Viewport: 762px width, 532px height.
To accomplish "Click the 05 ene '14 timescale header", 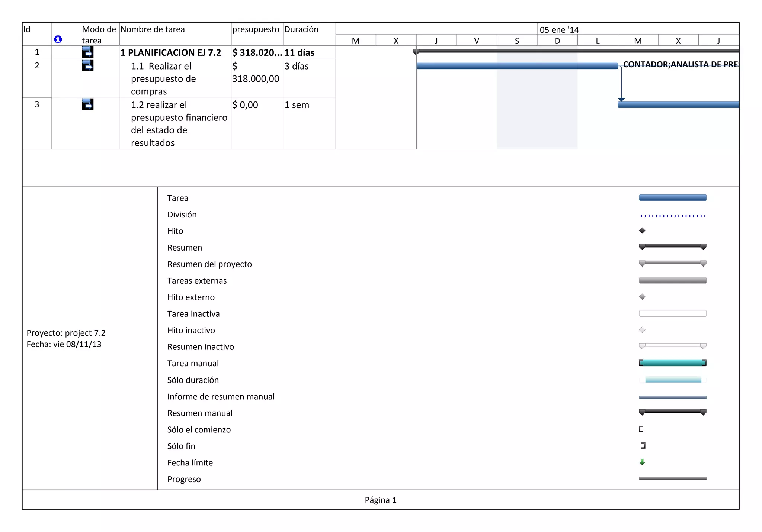I will (x=559, y=30).
